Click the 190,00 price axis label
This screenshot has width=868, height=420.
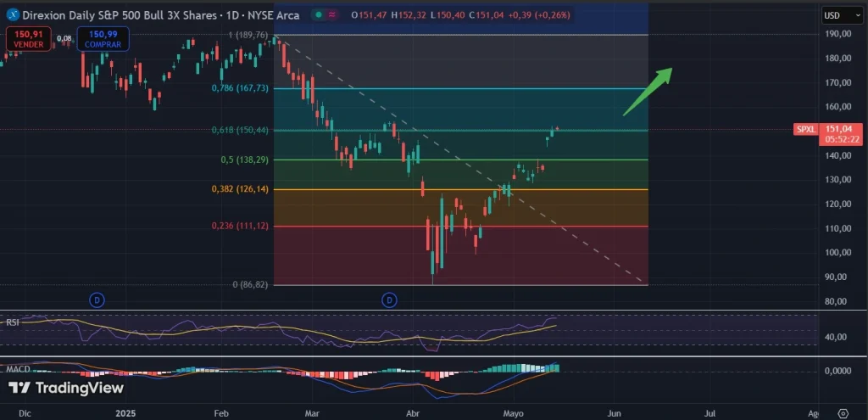coord(837,34)
